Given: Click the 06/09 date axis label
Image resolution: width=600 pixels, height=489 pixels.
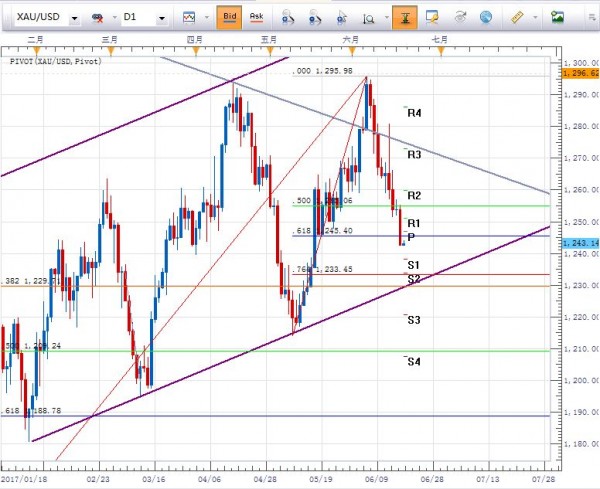Looking at the screenshot, I should pos(377,479).
